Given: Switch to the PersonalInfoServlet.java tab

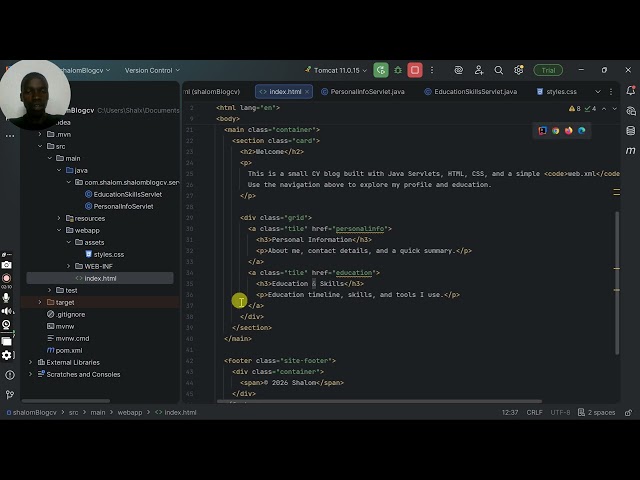Looking at the screenshot, I should (x=363, y=92).
